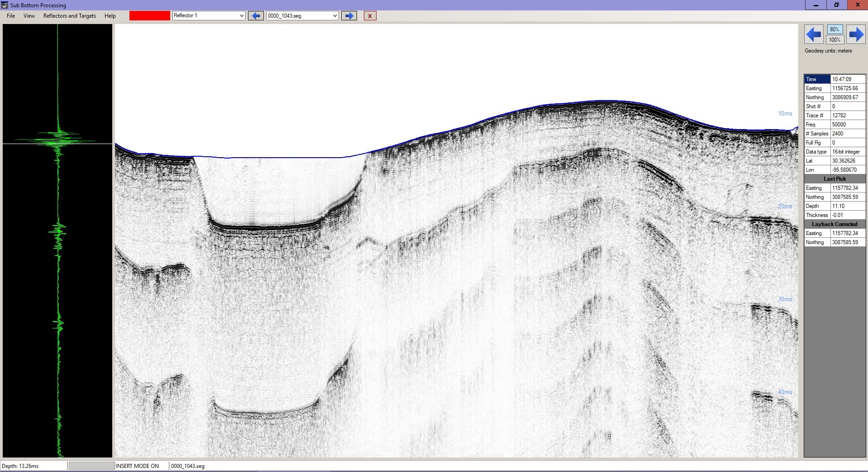Expand the 0000_1043.seg file dropdown
This screenshot has height=472, width=868.
(335, 16)
